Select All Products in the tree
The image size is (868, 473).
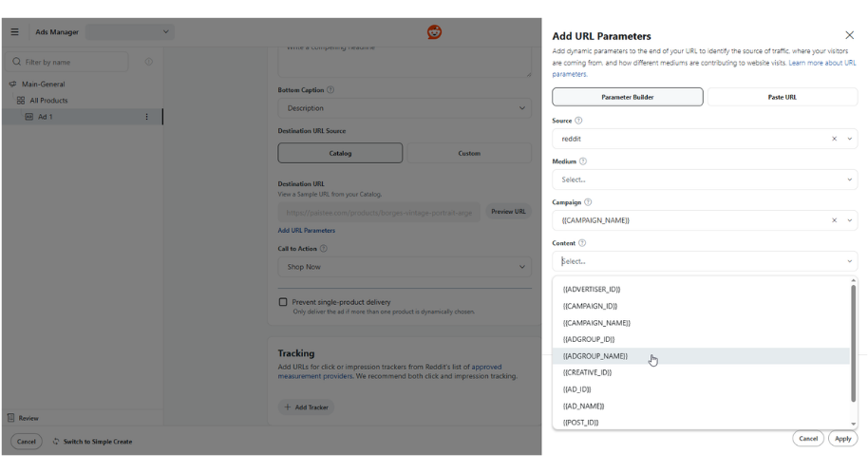point(48,101)
